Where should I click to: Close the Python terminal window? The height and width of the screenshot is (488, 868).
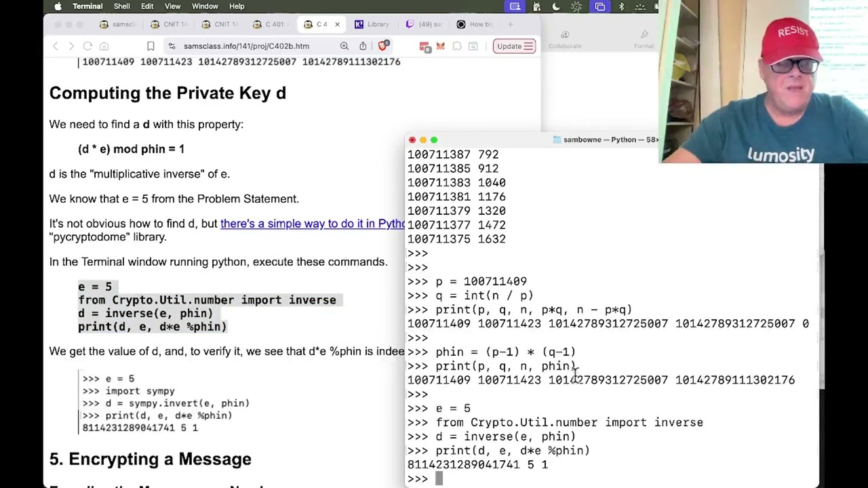[412, 140]
